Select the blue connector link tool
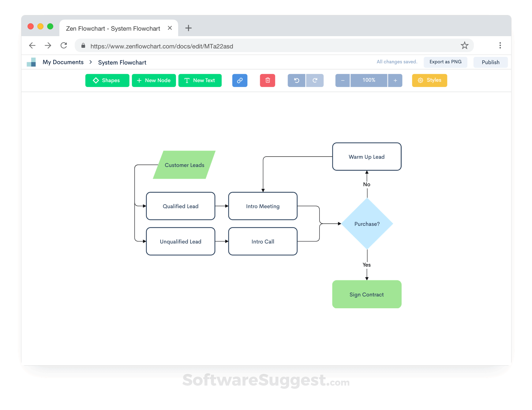 pyautogui.click(x=240, y=80)
